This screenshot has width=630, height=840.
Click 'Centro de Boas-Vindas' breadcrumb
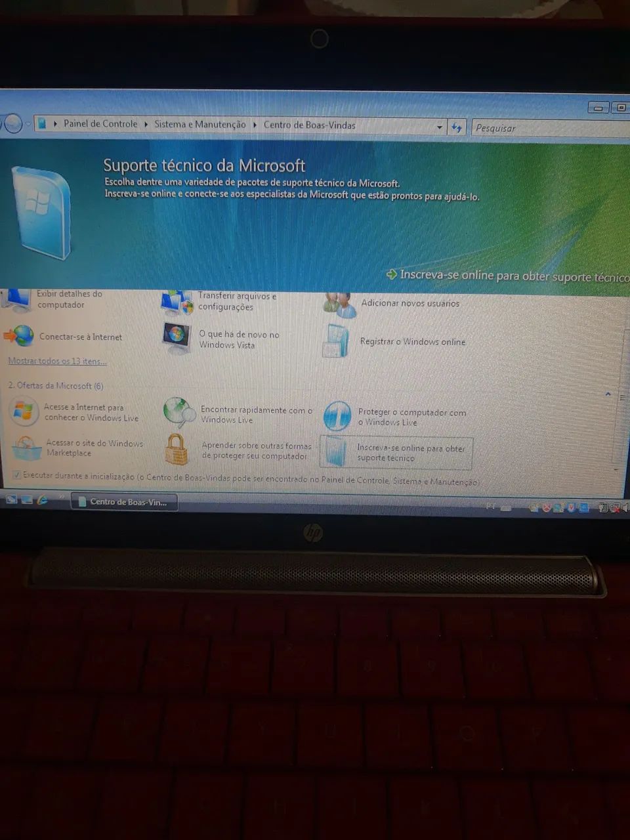point(310,125)
